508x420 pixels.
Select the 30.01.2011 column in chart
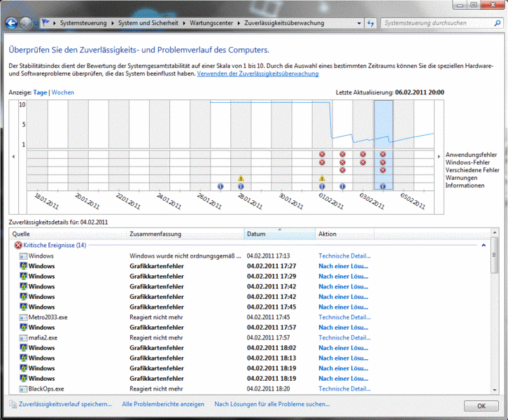tap(281, 145)
